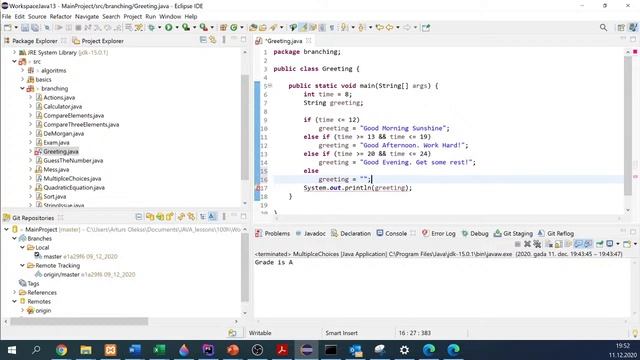Click the Collapse All icon in Package Explorer
The width and height of the screenshot is (640, 360).
click(203, 40)
